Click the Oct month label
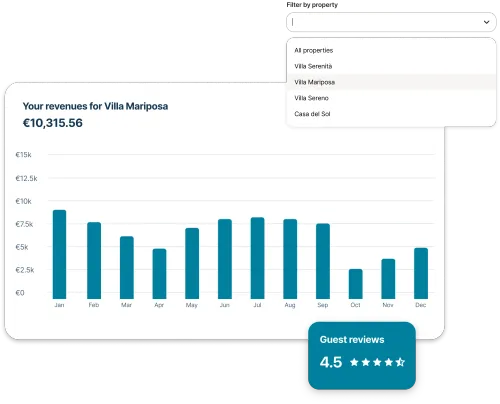Viewport: 500px width, 404px height. [355, 305]
